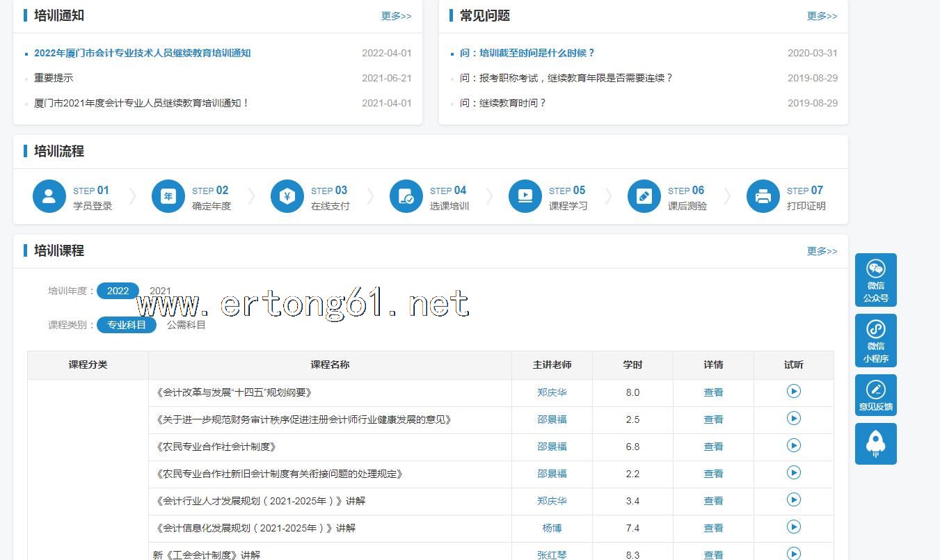The height and width of the screenshot is (560, 940).
Task: Expand more training notices via 更多>>
Action: (x=396, y=16)
